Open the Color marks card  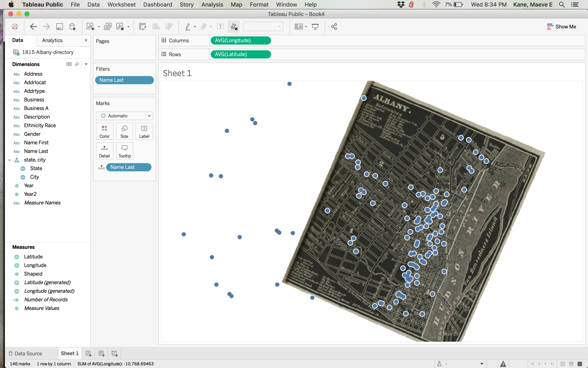click(105, 131)
